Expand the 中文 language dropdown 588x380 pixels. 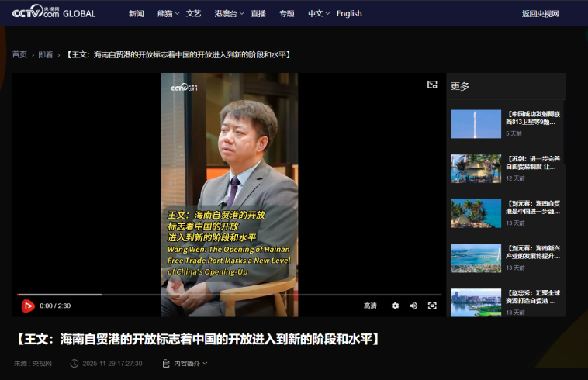tap(318, 13)
